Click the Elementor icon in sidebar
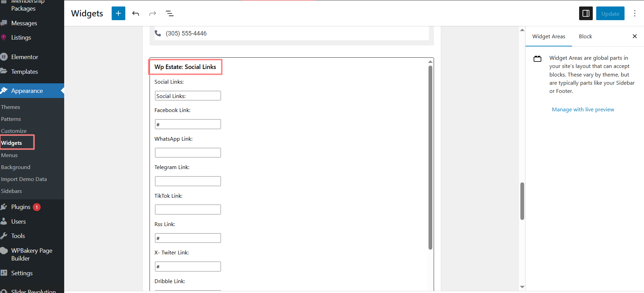The image size is (644, 293). click(x=4, y=57)
